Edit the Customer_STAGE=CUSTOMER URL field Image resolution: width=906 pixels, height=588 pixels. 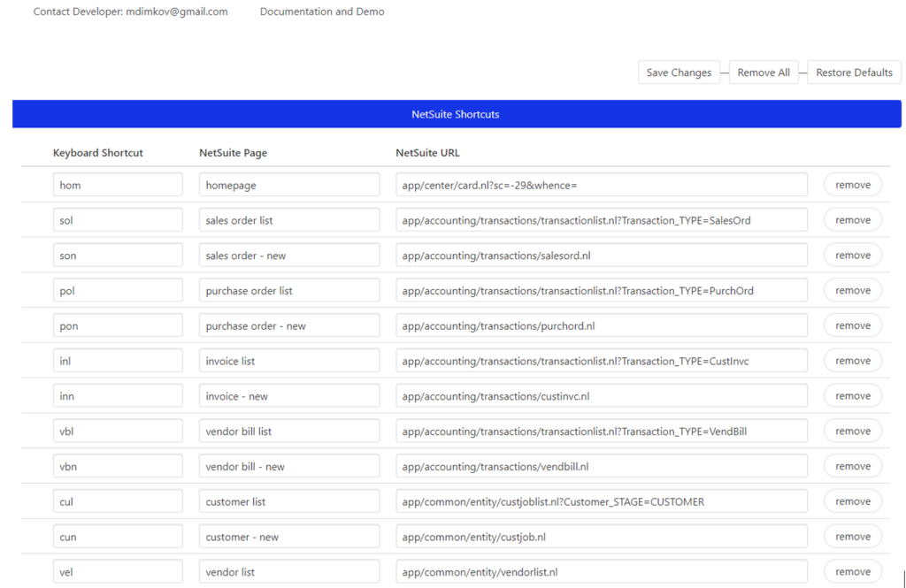coord(602,501)
